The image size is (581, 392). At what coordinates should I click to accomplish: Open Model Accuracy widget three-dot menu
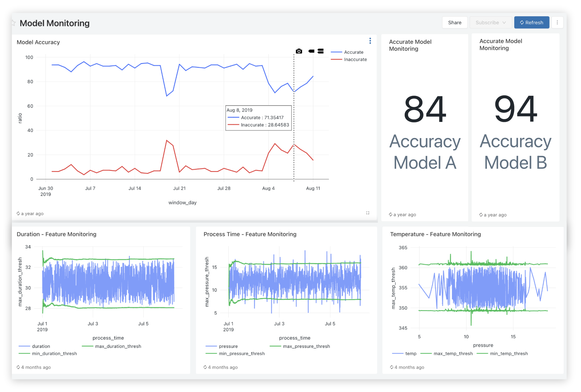pos(370,41)
